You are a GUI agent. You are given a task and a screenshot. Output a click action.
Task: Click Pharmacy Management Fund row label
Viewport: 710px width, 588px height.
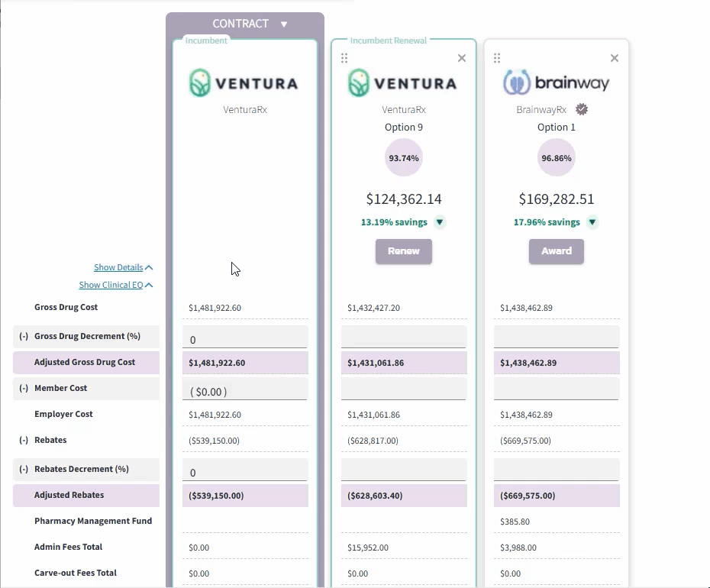93,521
